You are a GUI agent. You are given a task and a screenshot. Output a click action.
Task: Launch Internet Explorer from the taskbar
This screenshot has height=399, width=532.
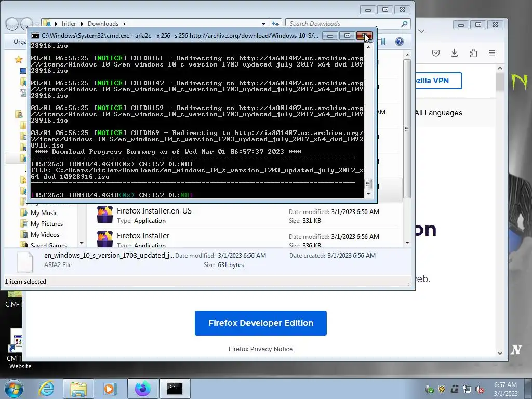tap(46, 389)
